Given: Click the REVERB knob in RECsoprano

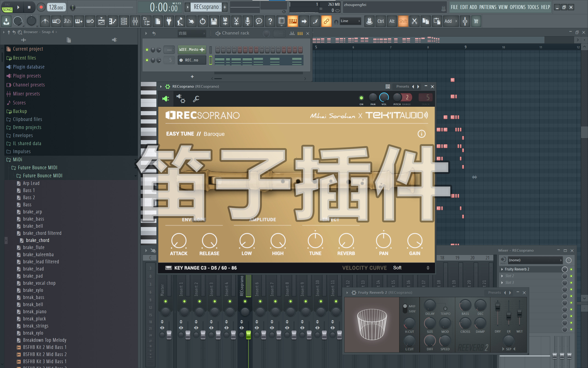Looking at the screenshot, I should (346, 241).
